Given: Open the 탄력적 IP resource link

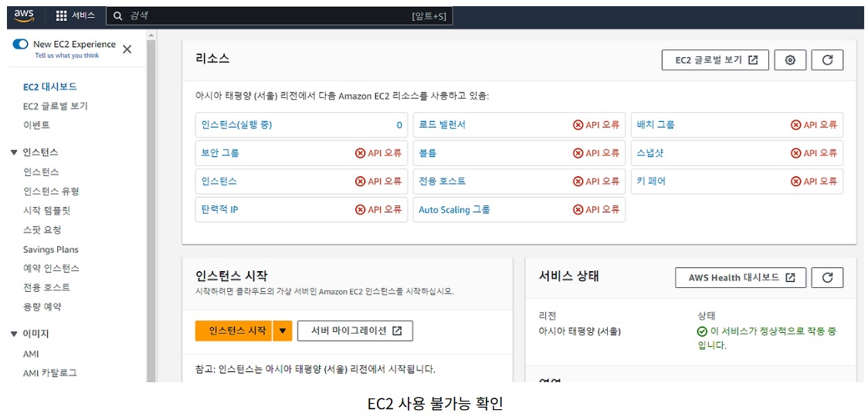Looking at the screenshot, I should (x=219, y=210).
